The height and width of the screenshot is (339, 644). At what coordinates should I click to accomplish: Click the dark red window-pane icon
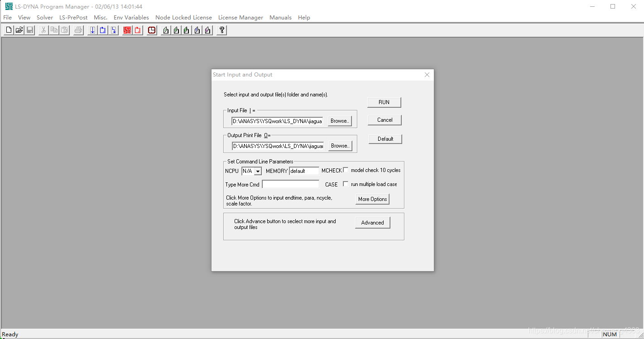[152, 30]
